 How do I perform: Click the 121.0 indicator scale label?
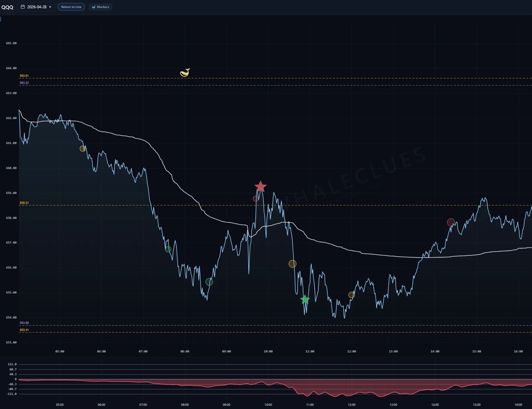point(12,364)
